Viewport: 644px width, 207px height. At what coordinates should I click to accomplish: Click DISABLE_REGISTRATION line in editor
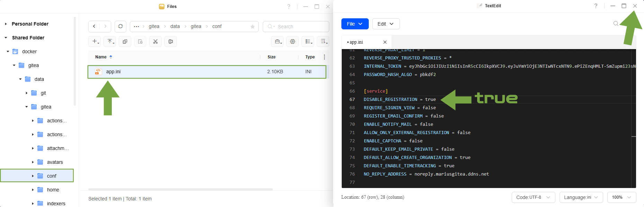tap(400, 100)
